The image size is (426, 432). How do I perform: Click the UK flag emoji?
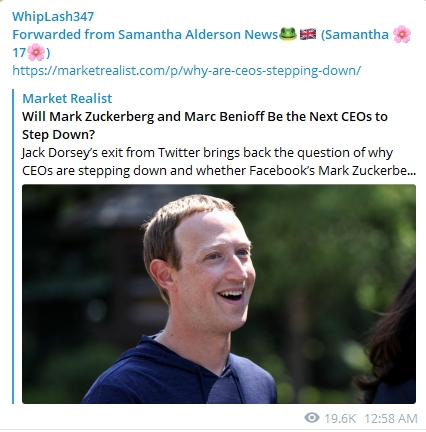pos(308,34)
